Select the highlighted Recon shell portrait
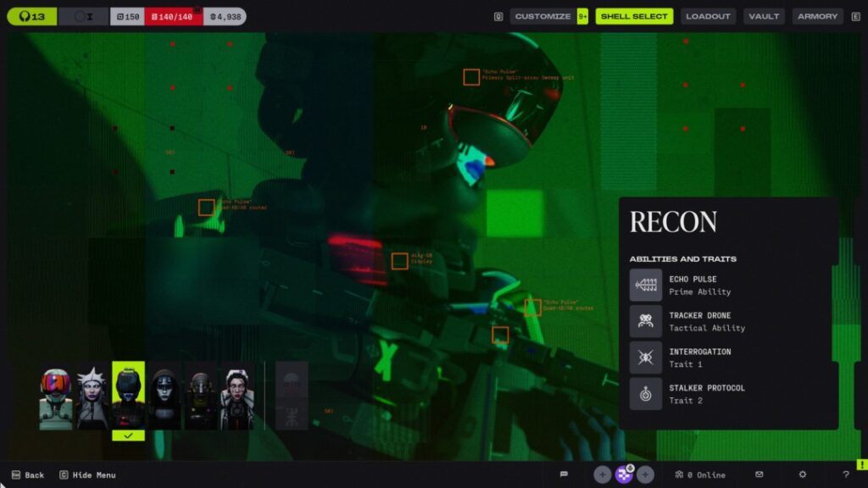This screenshot has height=488, width=868. pyautogui.click(x=129, y=396)
